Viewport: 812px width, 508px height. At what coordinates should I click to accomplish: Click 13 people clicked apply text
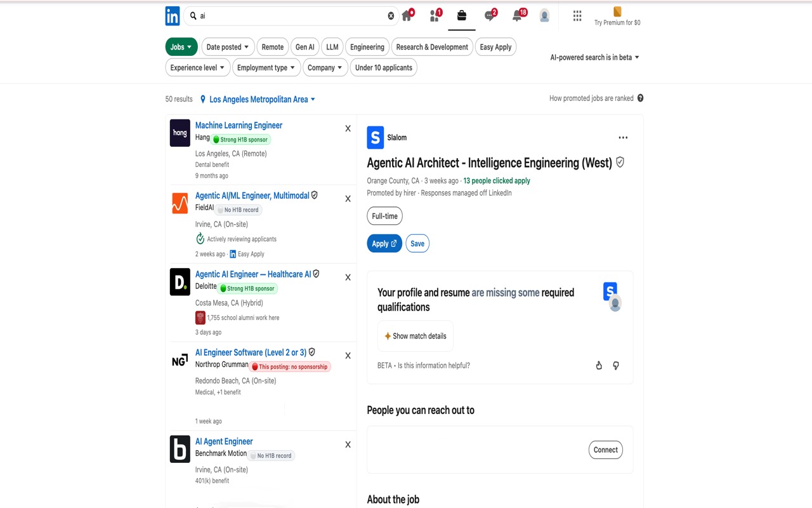[x=497, y=180]
